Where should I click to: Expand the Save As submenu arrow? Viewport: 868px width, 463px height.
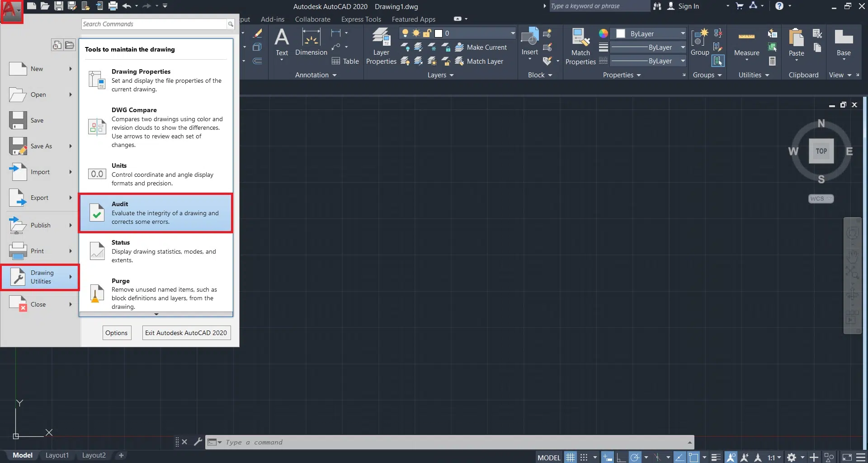point(71,146)
